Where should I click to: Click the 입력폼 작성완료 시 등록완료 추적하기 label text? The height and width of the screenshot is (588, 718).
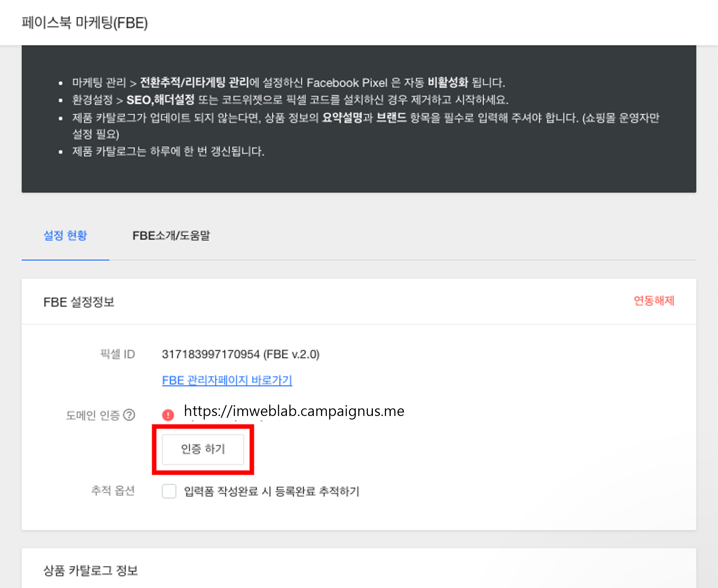click(x=271, y=491)
